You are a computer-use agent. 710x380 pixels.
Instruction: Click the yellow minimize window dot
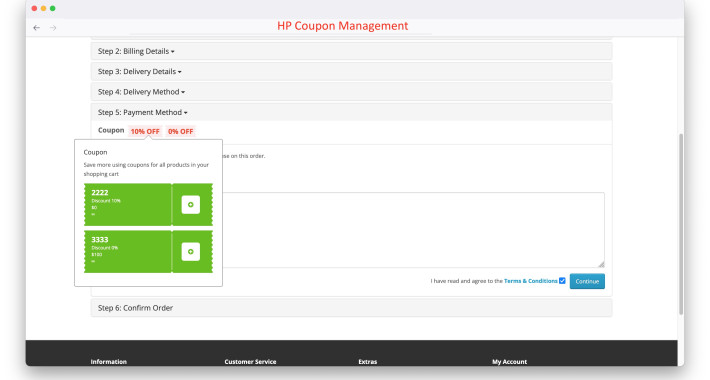tap(43, 8)
